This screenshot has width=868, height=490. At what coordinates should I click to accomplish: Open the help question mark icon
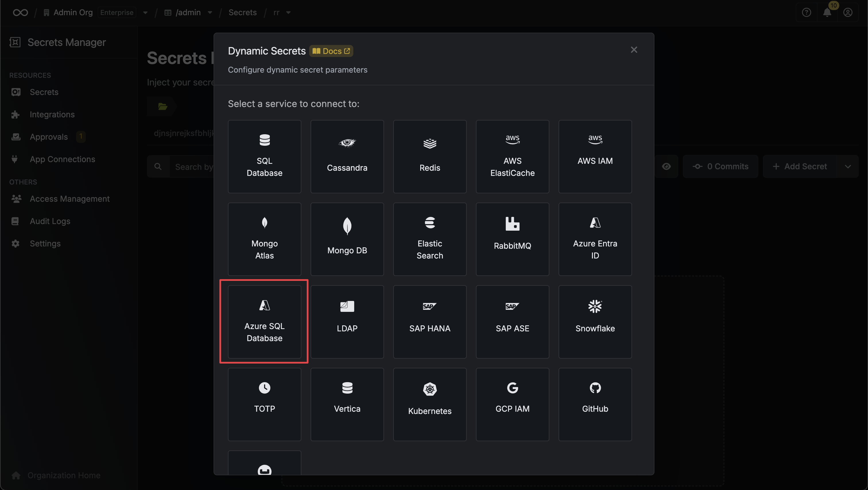point(806,12)
